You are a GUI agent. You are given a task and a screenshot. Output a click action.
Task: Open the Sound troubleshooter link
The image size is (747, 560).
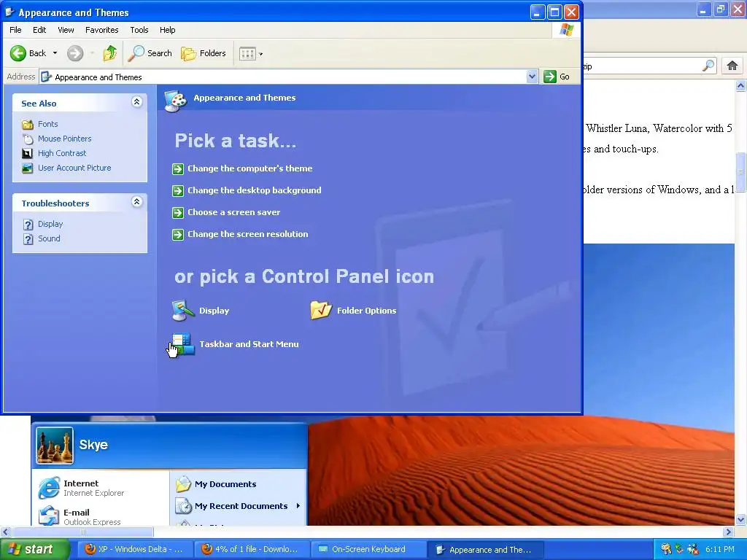(49, 238)
